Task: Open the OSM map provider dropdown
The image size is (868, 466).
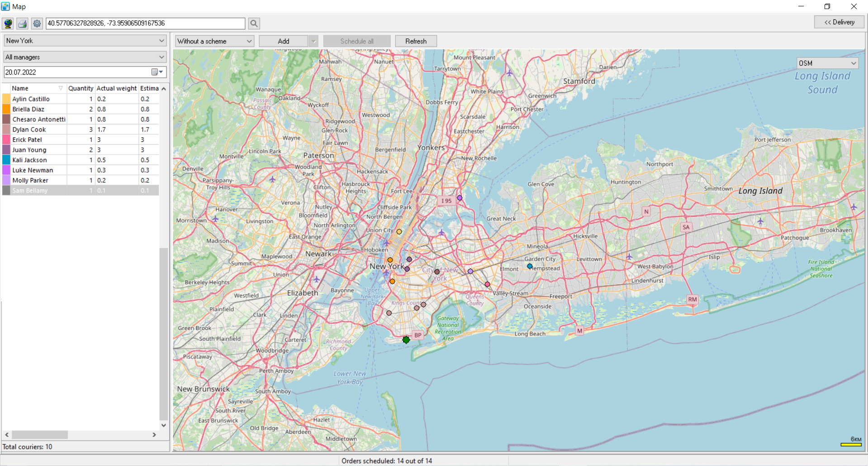Action: click(x=827, y=63)
